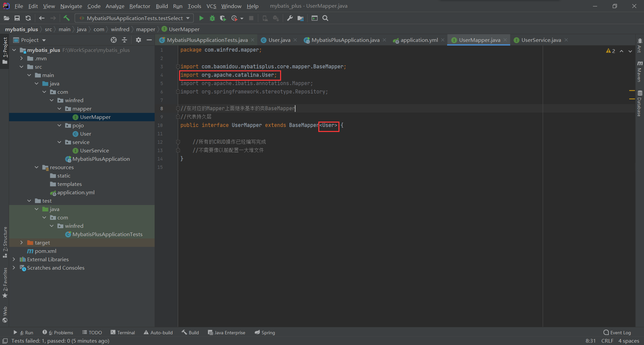The height and width of the screenshot is (345, 644).
Task: Switch to the application.yml tab
Action: click(419, 40)
